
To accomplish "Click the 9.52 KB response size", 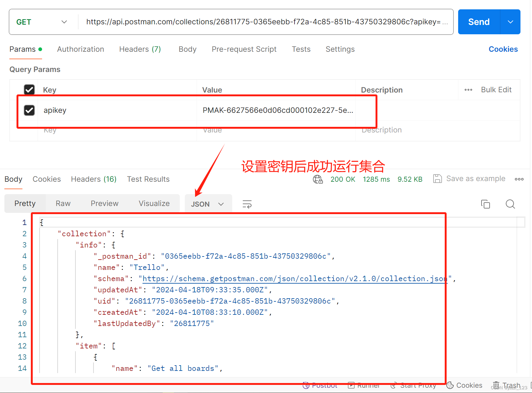I will (410, 179).
